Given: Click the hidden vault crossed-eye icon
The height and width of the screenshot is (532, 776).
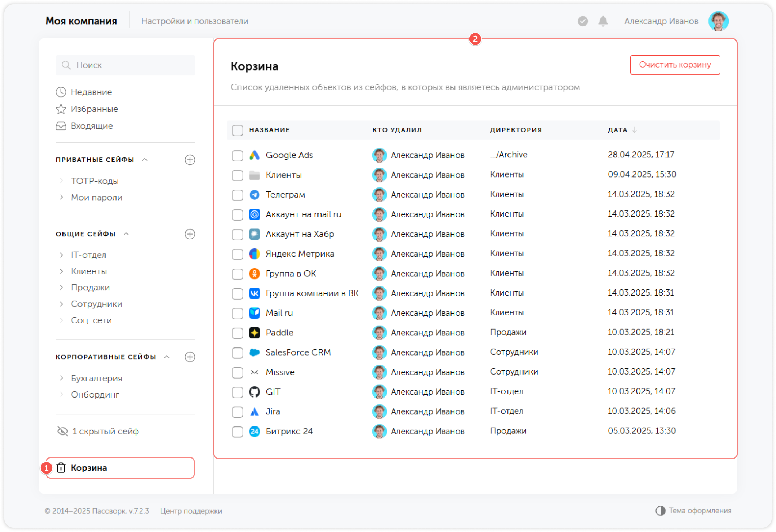Looking at the screenshot, I should tap(62, 431).
